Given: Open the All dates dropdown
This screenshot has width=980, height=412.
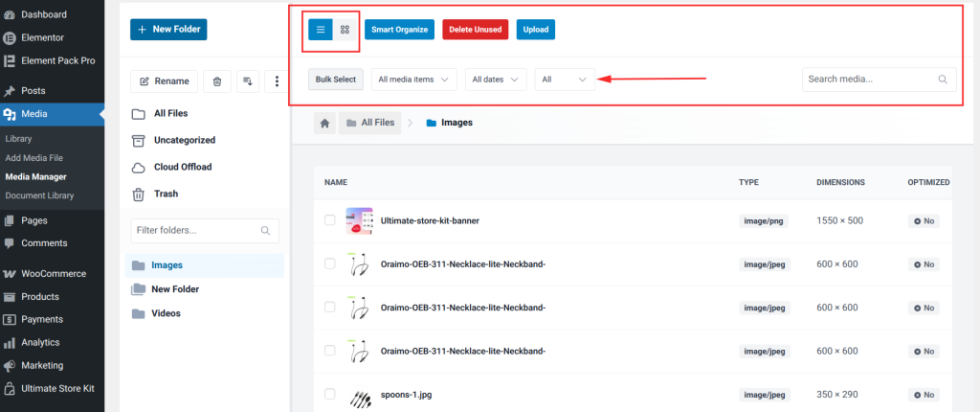Looking at the screenshot, I should (x=496, y=80).
